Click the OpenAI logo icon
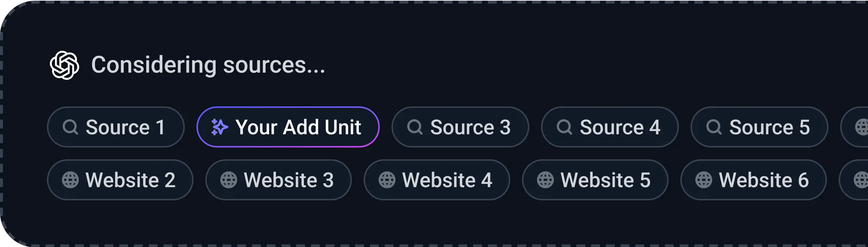The image size is (868, 247). click(x=65, y=65)
